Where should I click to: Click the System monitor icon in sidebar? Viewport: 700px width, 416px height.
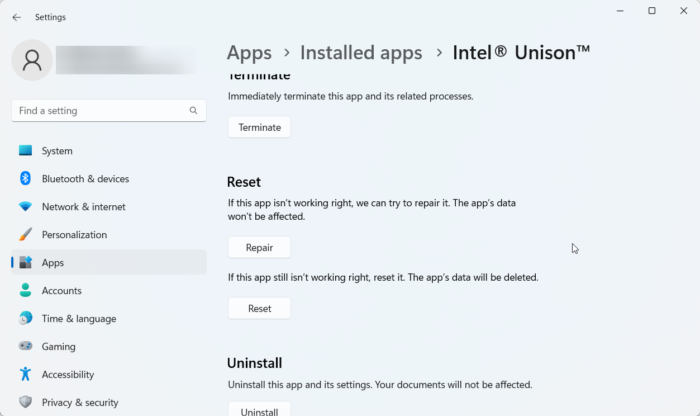(25, 151)
